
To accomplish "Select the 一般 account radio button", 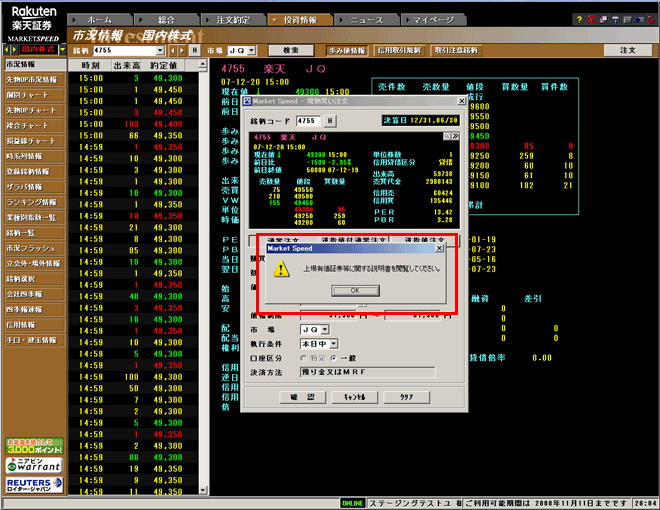I will (335, 357).
